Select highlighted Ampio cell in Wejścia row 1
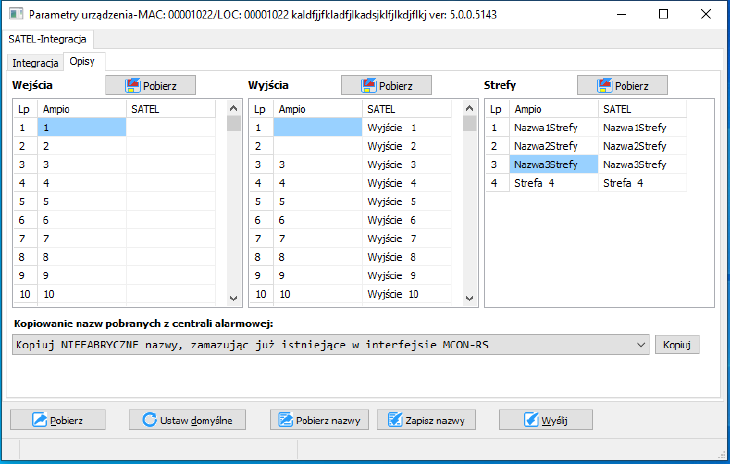Viewport: 730px width, 464px height. (81, 127)
